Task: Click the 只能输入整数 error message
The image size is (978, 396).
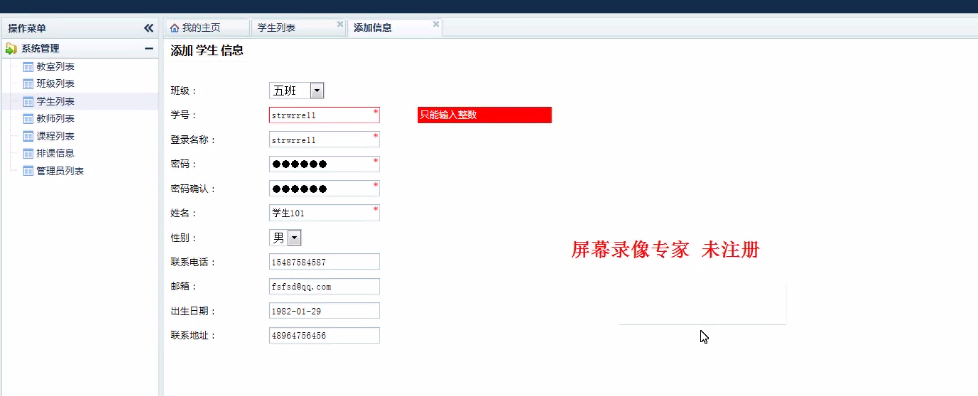Action: [485, 115]
